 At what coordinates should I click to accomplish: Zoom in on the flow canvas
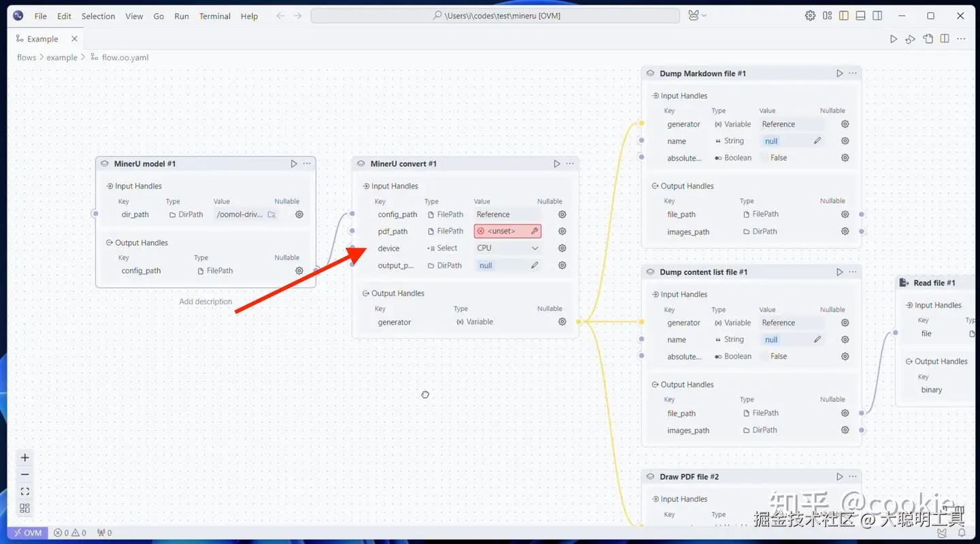25,458
